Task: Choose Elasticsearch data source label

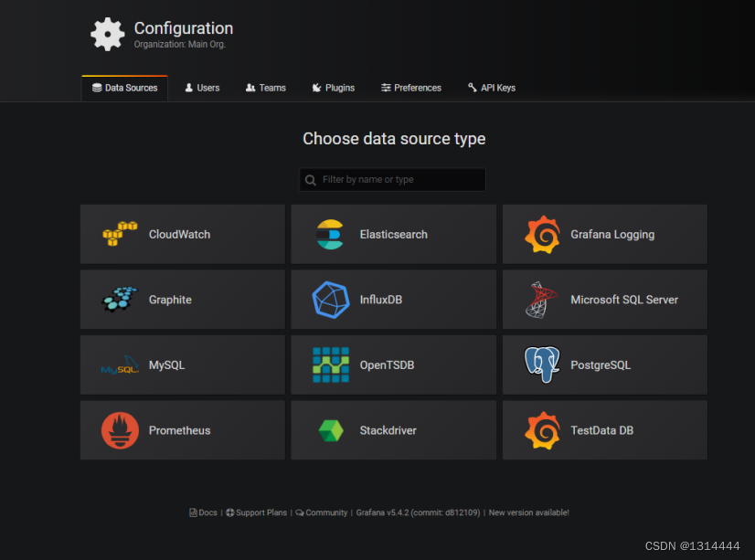Action: [x=393, y=234]
